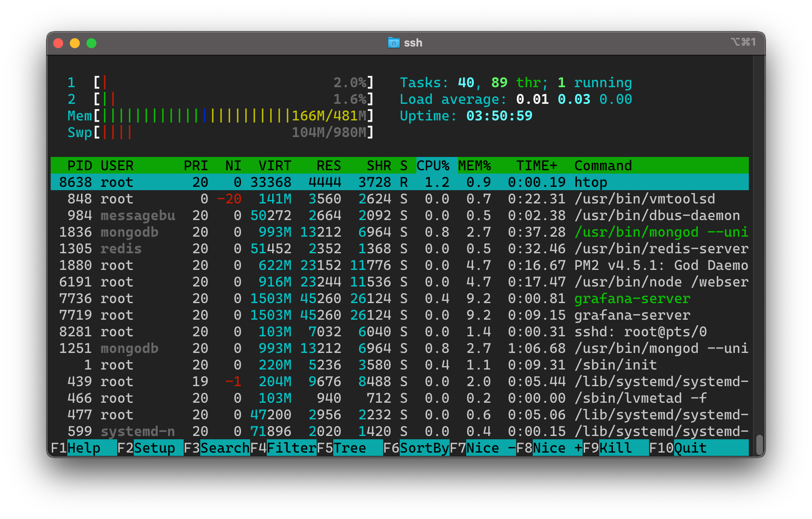This screenshot has width=812, height=519.
Task: Select the mongod process with PID 1251
Action: [x=399, y=348]
